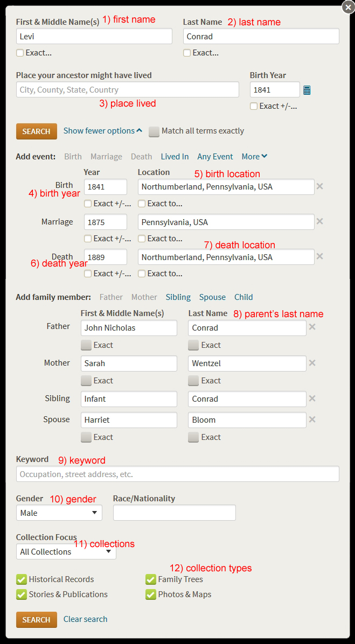355x644 pixels.
Task: Click the Birth location field
Action: point(226,187)
